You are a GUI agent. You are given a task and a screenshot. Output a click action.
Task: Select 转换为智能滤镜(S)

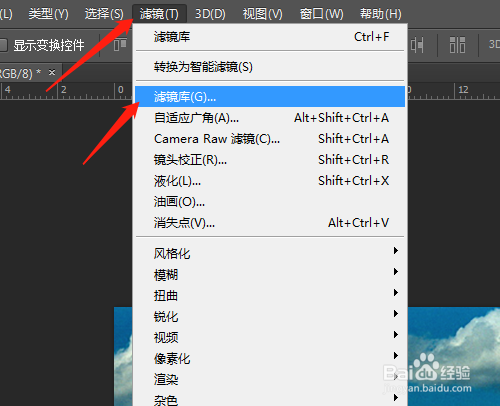[x=270, y=67]
